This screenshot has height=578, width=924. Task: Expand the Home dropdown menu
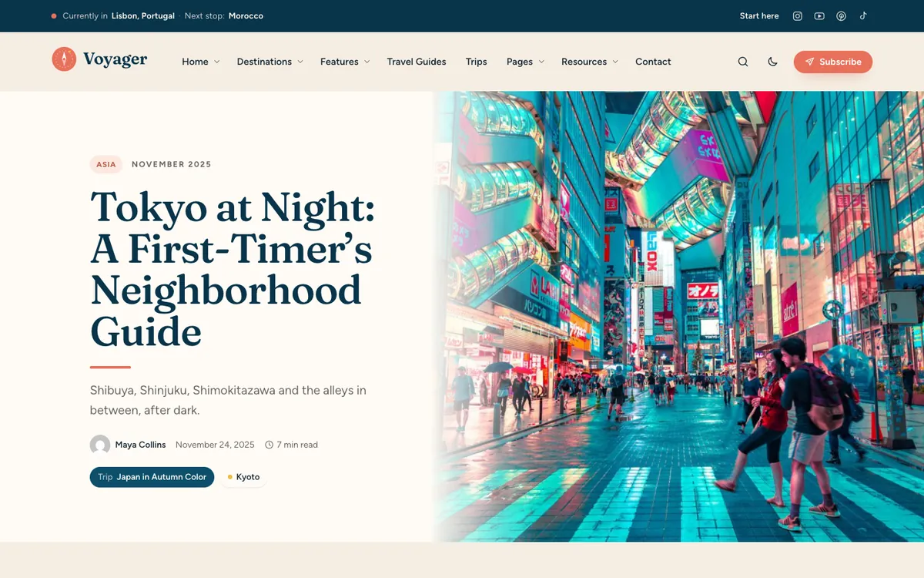click(201, 62)
